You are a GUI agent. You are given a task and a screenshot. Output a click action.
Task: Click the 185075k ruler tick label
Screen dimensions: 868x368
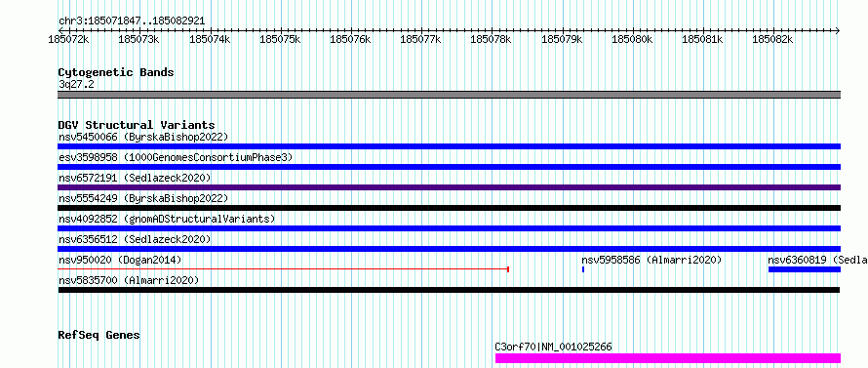pos(280,39)
